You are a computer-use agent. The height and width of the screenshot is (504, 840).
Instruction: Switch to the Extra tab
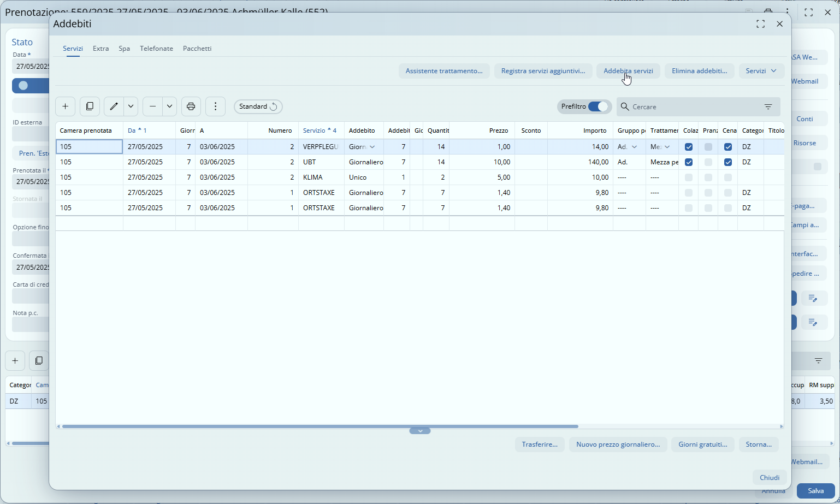[100, 49]
